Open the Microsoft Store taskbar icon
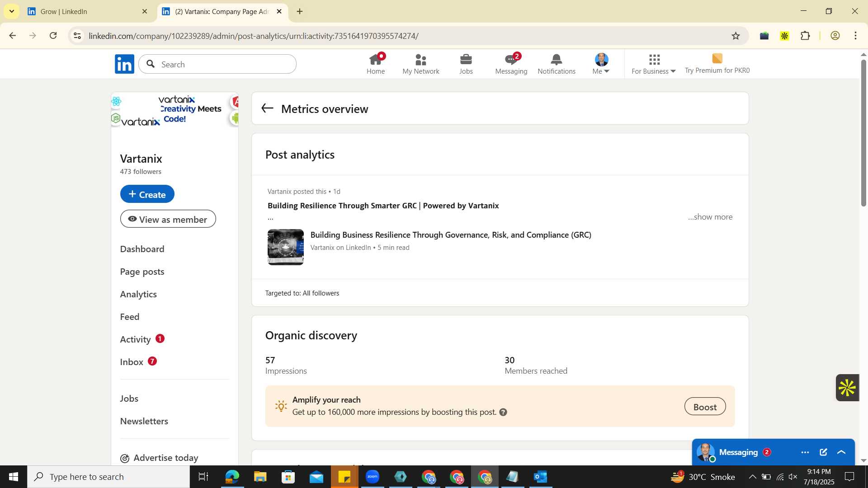 pos(288,477)
